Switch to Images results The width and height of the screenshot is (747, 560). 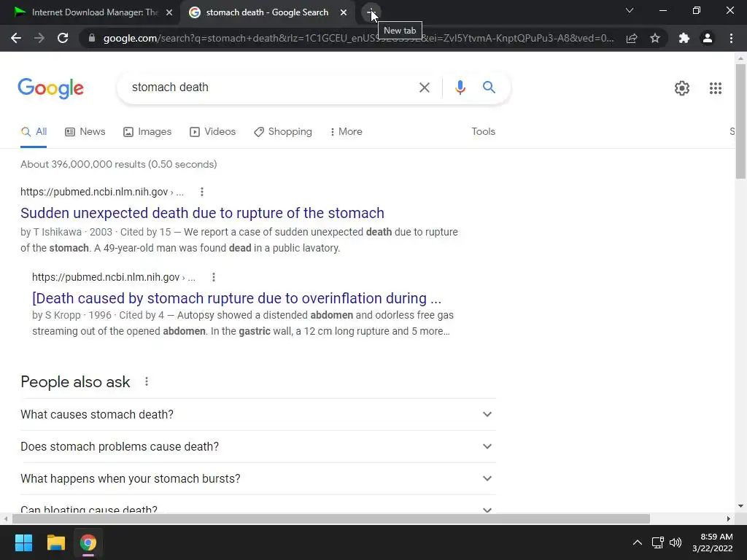click(147, 132)
